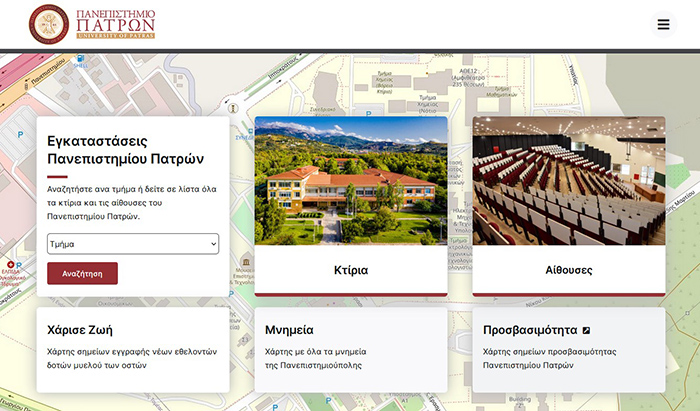Click the monument marker on the map
This screenshot has height=411, width=700.
pyautogui.click(x=233, y=107)
